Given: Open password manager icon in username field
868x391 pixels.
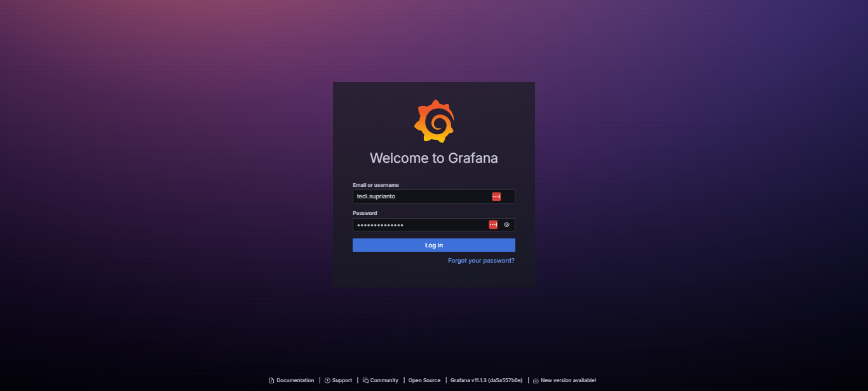Looking at the screenshot, I should coord(496,196).
